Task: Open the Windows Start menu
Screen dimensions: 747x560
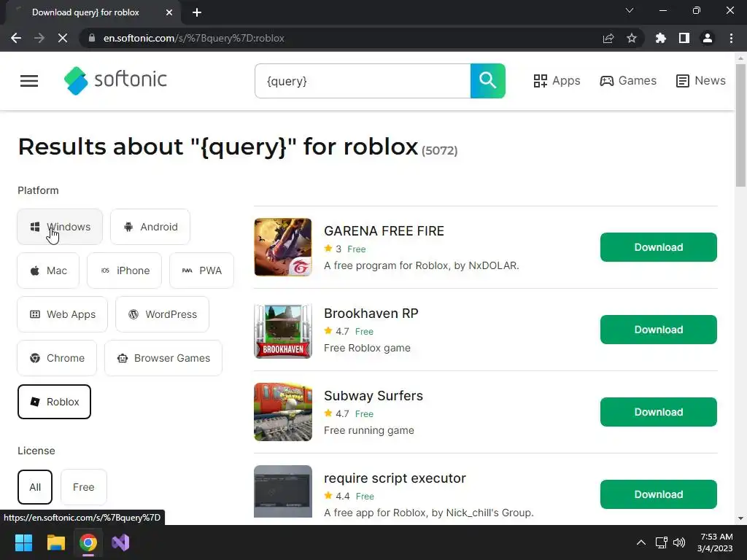Action: (x=24, y=542)
